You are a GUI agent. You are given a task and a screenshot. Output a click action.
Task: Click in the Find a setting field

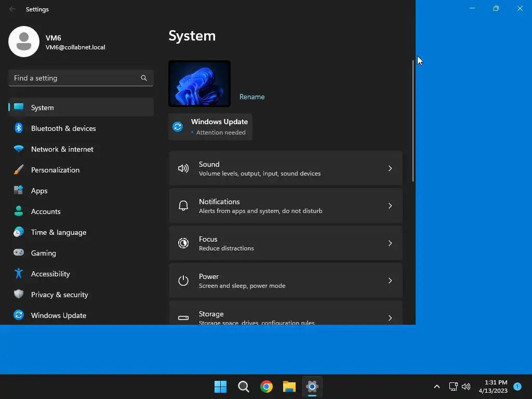81,78
